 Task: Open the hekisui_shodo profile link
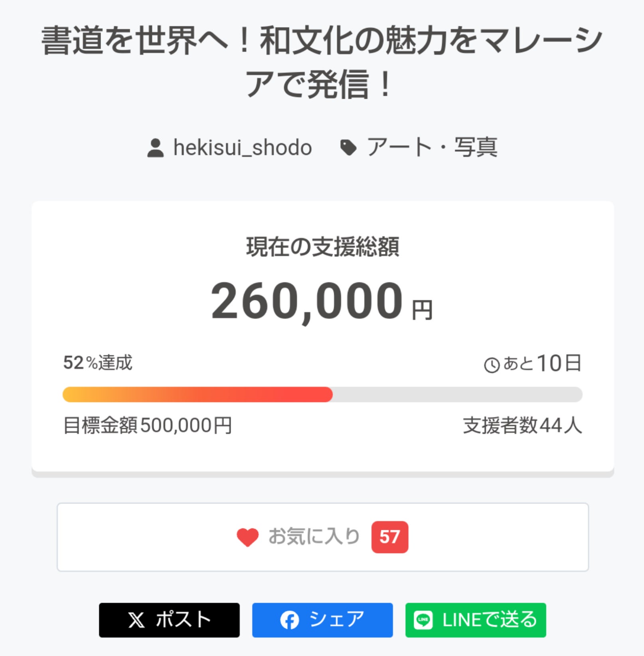click(242, 148)
